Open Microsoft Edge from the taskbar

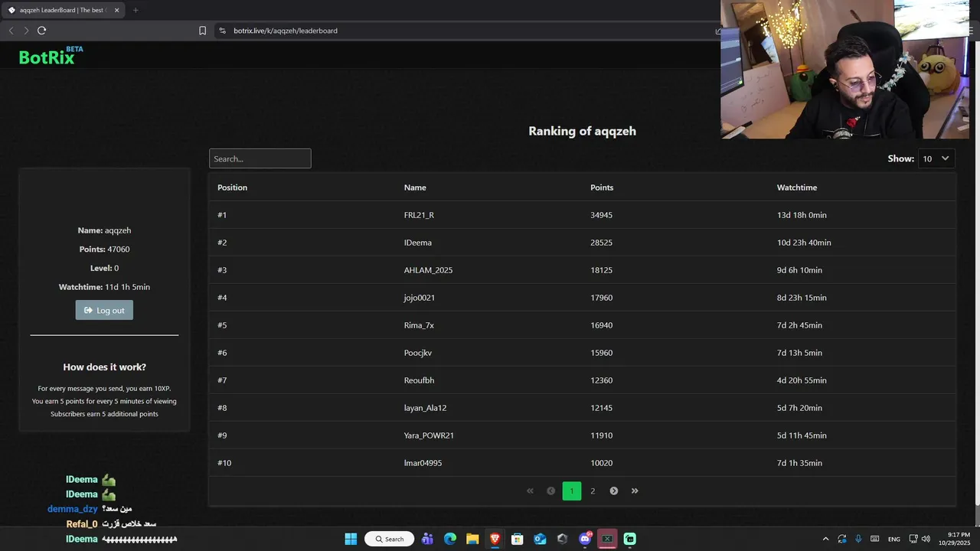pyautogui.click(x=450, y=539)
